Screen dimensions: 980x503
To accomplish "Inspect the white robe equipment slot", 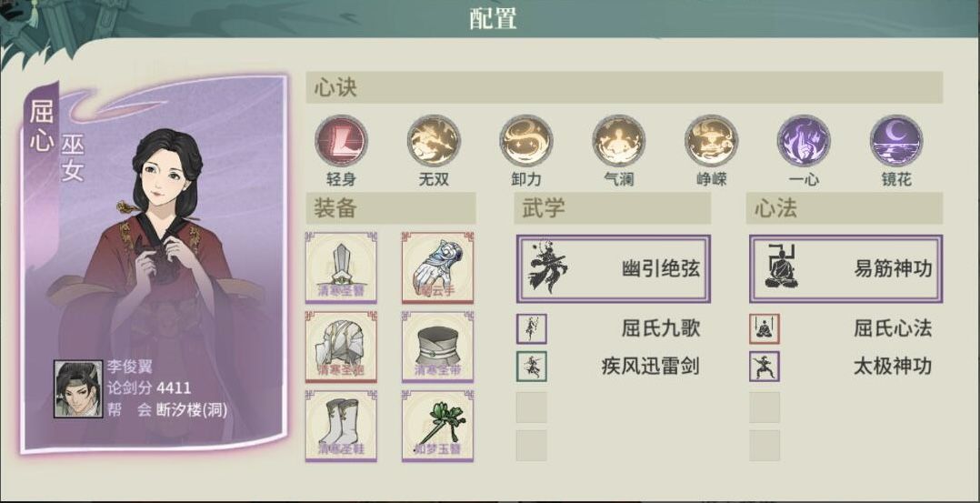I will point(341,346).
